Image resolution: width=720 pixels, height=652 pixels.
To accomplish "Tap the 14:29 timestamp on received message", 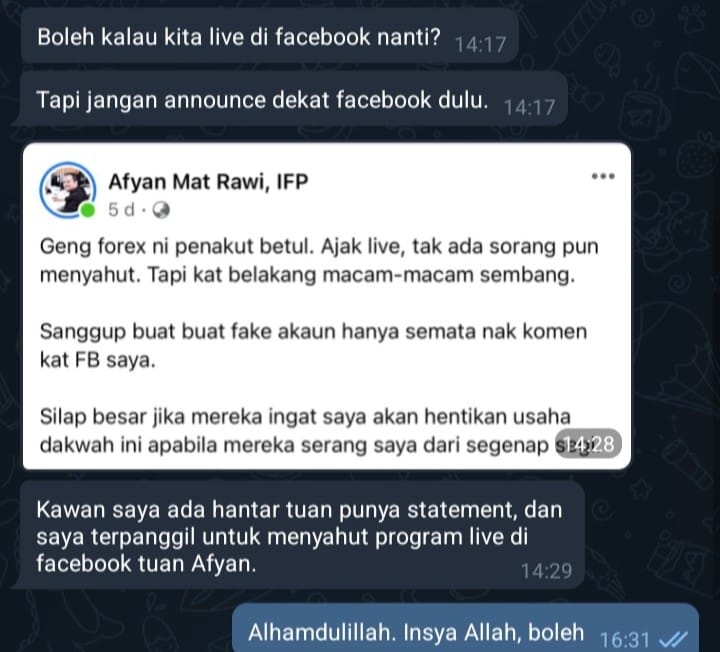I will click(x=546, y=572).
